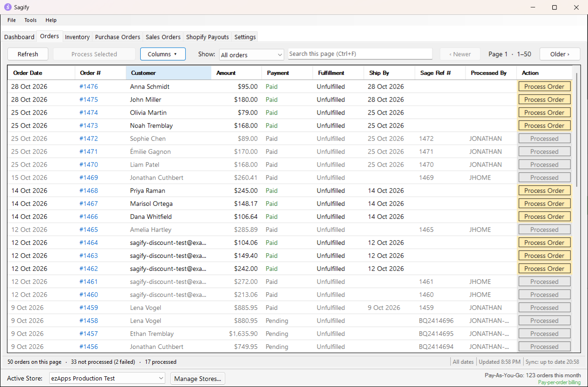Expand the Show orders filter combo box

[252, 55]
